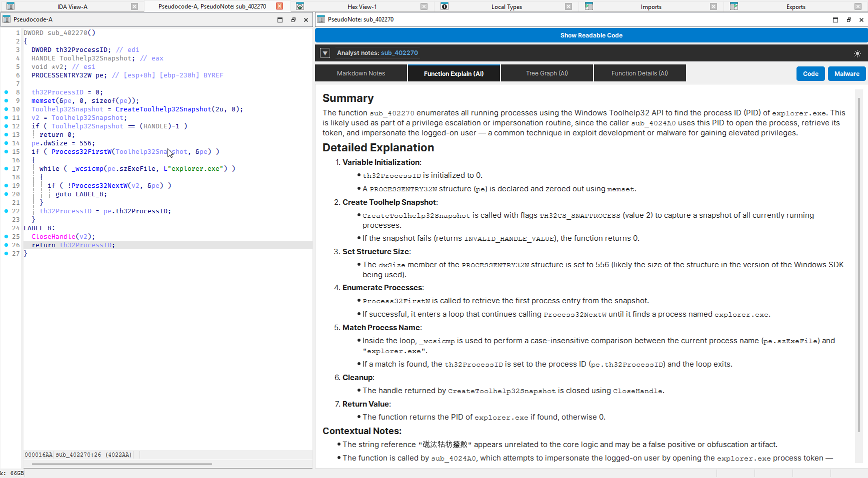Close the IDA View-A tab

point(134,6)
